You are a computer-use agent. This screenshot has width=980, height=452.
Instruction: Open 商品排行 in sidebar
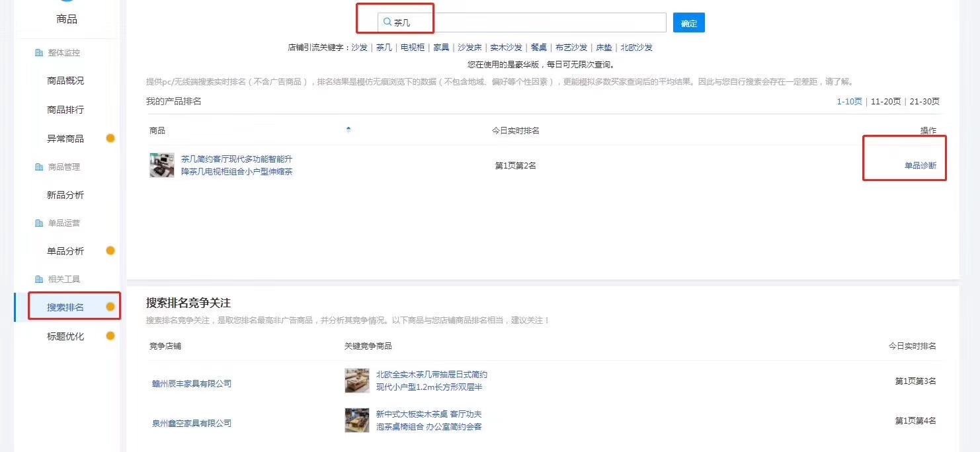coord(65,110)
